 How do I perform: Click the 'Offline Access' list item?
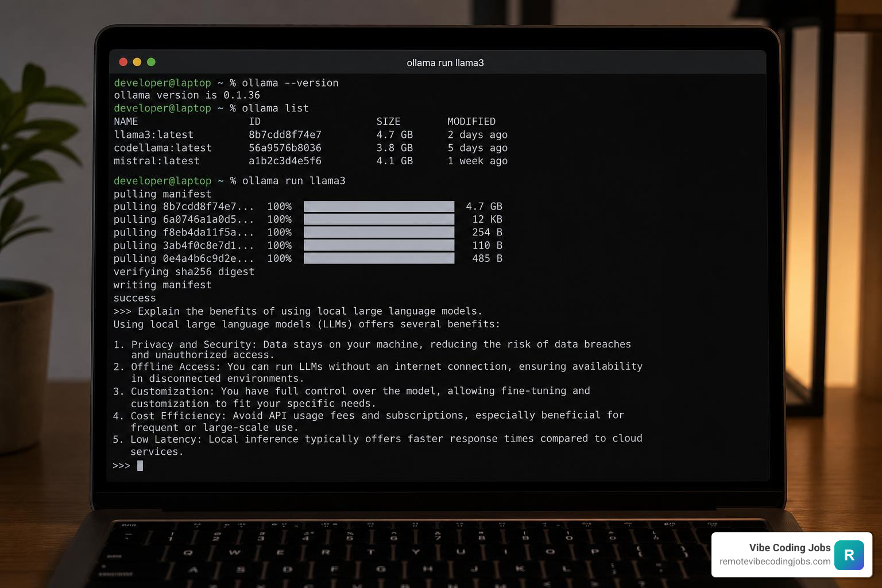378,372
